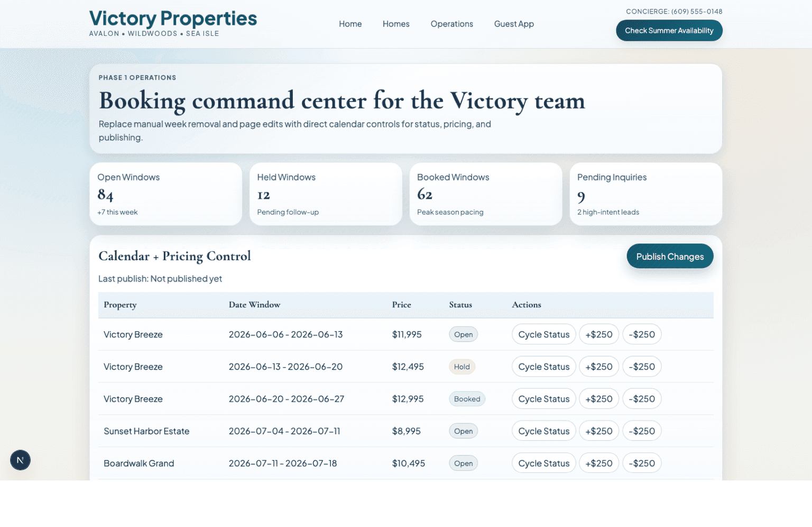Increase Victory Breeze $11,995 price by $250
The image size is (812, 527).
(598, 335)
